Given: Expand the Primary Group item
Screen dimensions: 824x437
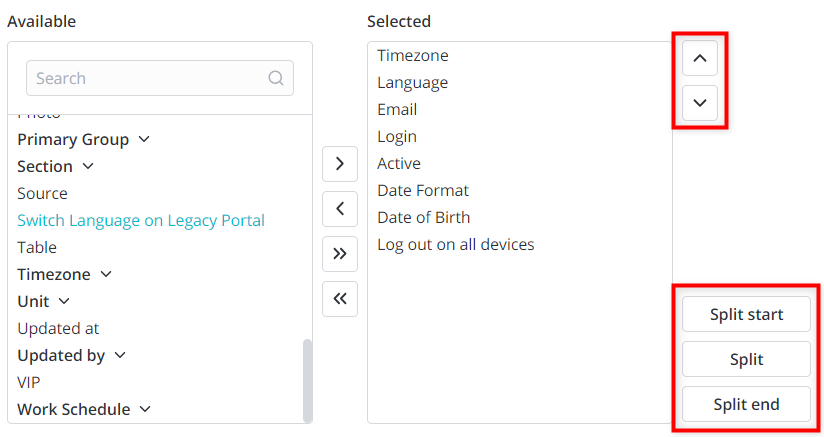Looking at the screenshot, I should coord(144,139).
